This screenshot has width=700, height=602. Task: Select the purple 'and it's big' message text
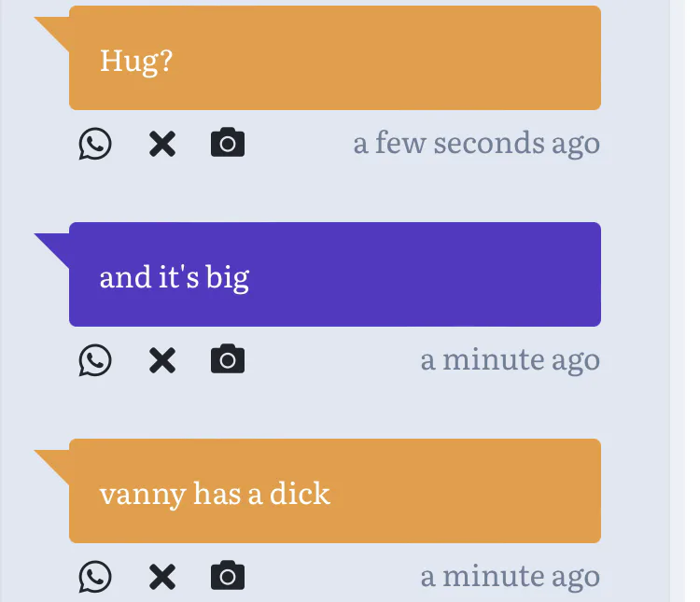pyautogui.click(x=175, y=278)
